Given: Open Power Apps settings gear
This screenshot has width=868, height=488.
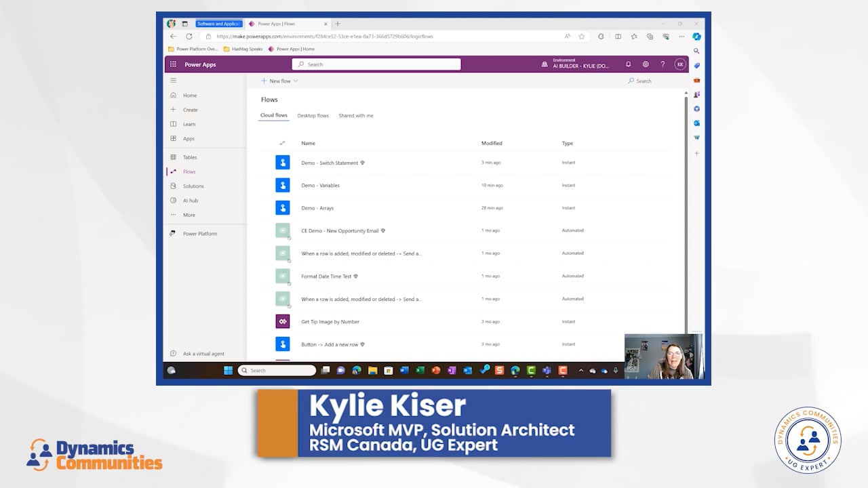Looking at the screenshot, I should point(646,64).
